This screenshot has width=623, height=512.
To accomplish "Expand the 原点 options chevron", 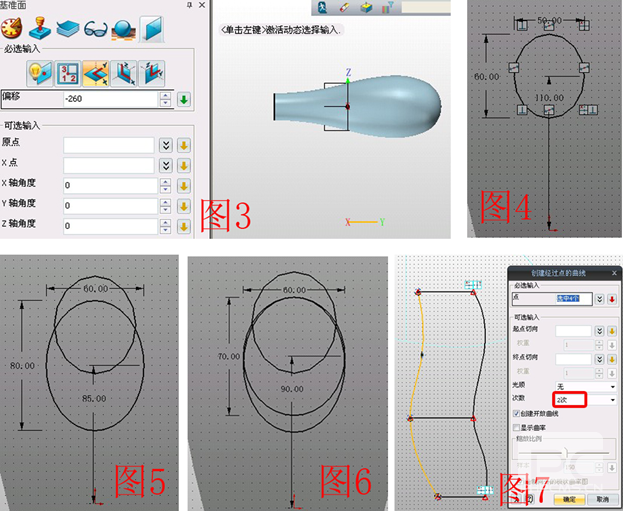I will coord(167,145).
